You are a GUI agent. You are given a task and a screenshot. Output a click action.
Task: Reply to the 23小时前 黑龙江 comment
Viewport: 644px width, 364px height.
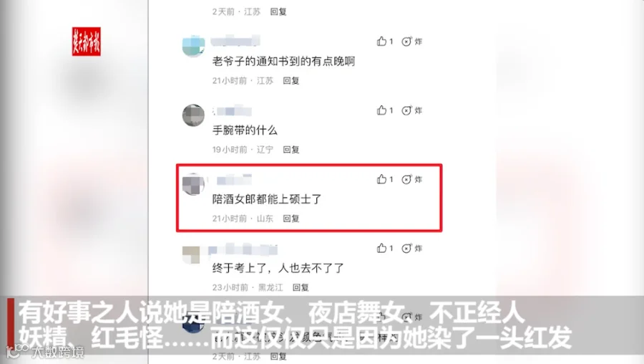[301, 287]
